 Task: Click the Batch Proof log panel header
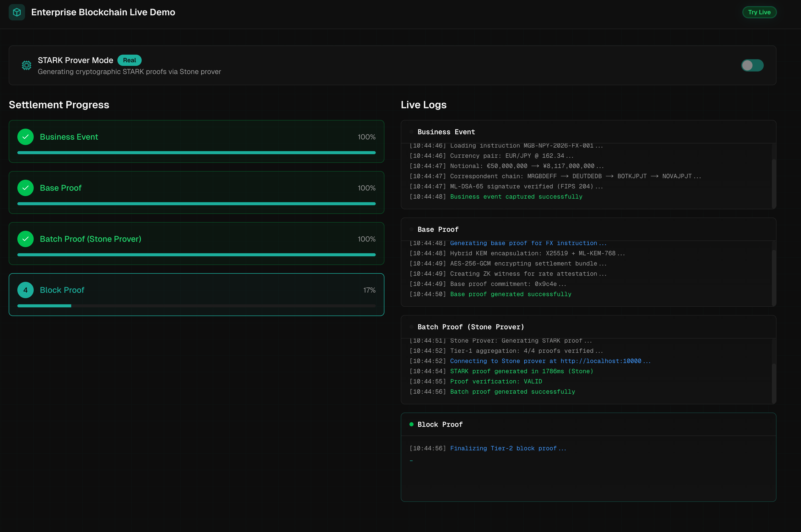pos(588,327)
